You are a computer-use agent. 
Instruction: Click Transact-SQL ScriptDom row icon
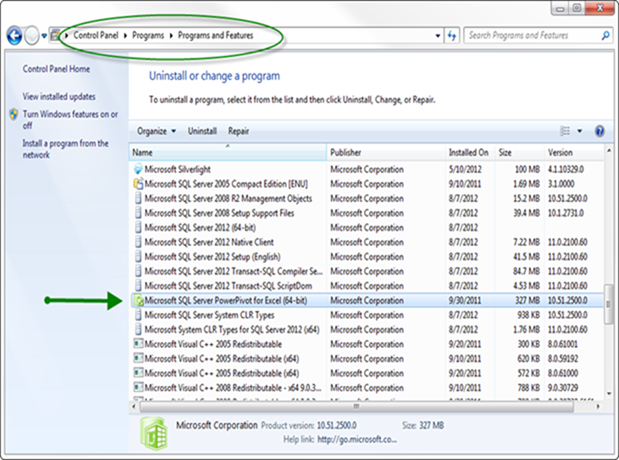(x=138, y=286)
